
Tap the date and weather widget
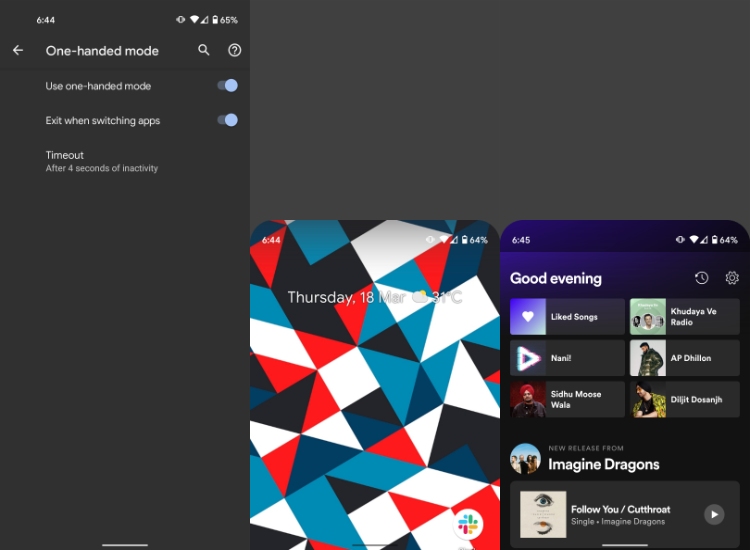(x=374, y=297)
